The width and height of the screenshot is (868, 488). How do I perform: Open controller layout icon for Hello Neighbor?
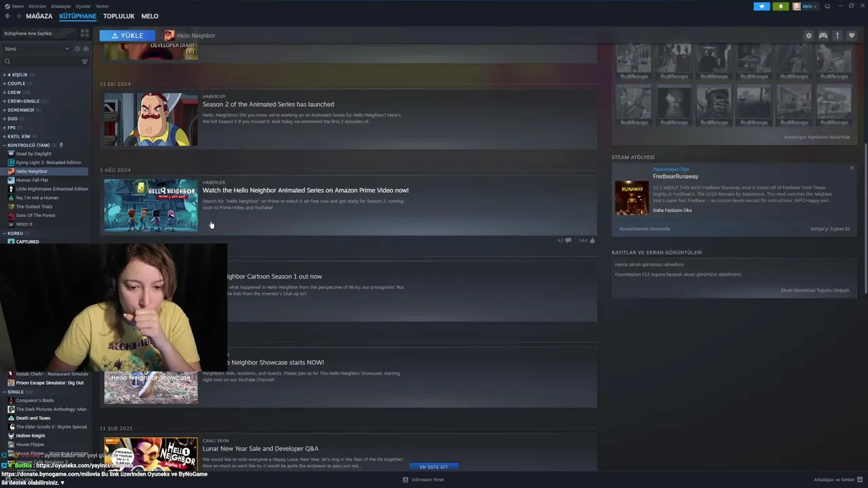coord(823,35)
